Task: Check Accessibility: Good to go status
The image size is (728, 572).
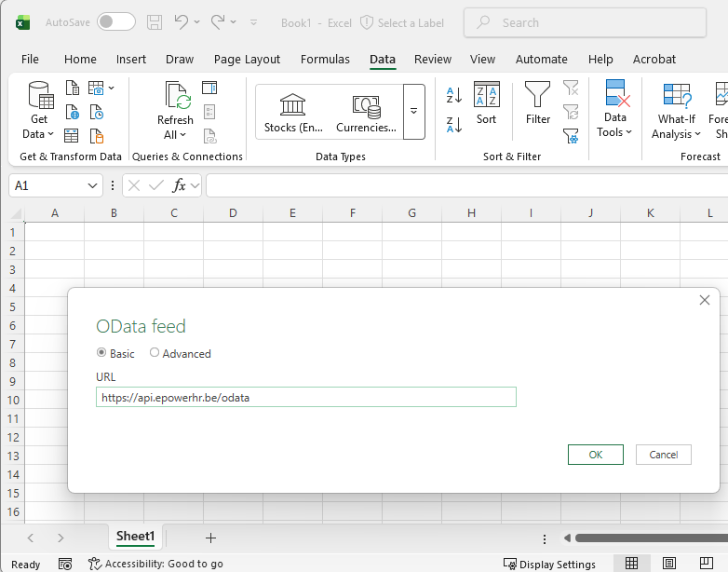Action: 156,565
